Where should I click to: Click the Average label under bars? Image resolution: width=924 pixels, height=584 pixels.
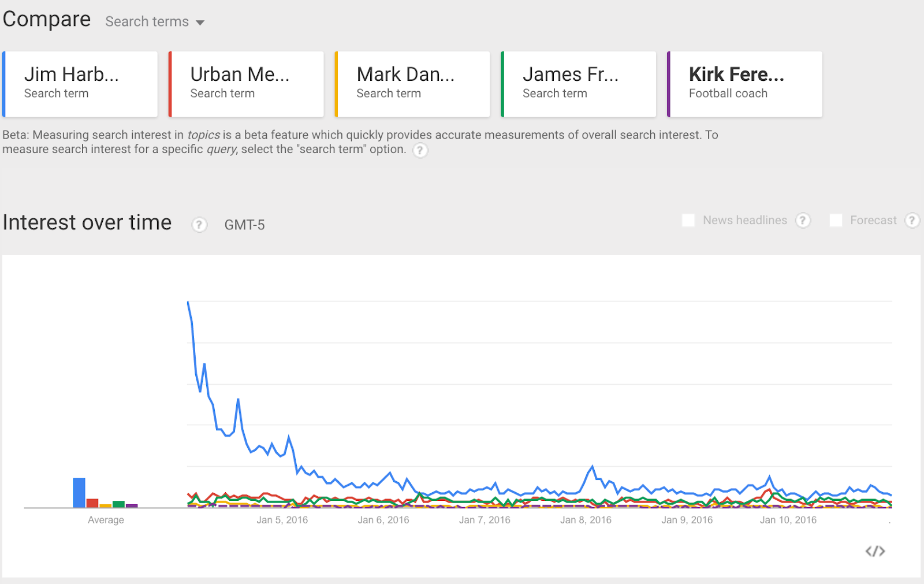pyautogui.click(x=106, y=520)
